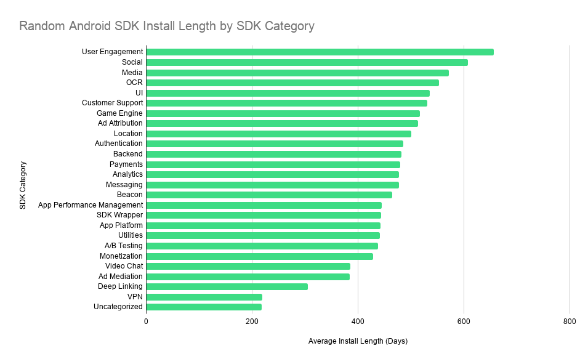Viewport: 588px width, 364px height.
Task: Click the Media bar in chart
Action: tap(297, 73)
